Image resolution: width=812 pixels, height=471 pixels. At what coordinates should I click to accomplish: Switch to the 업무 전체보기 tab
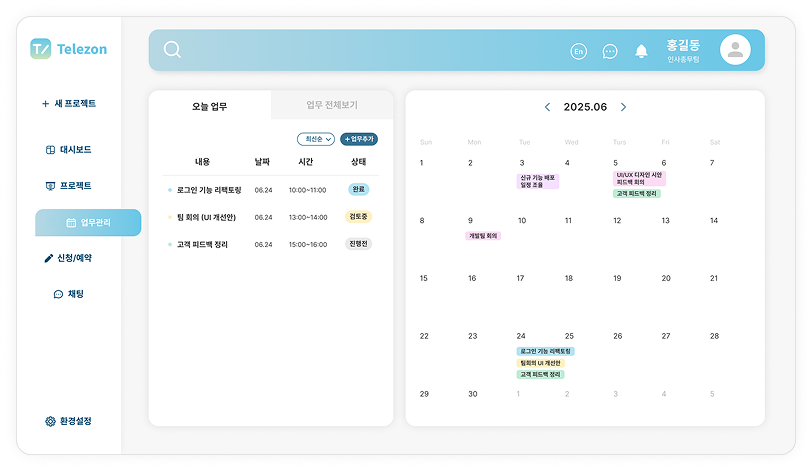[x=331, y=105]
